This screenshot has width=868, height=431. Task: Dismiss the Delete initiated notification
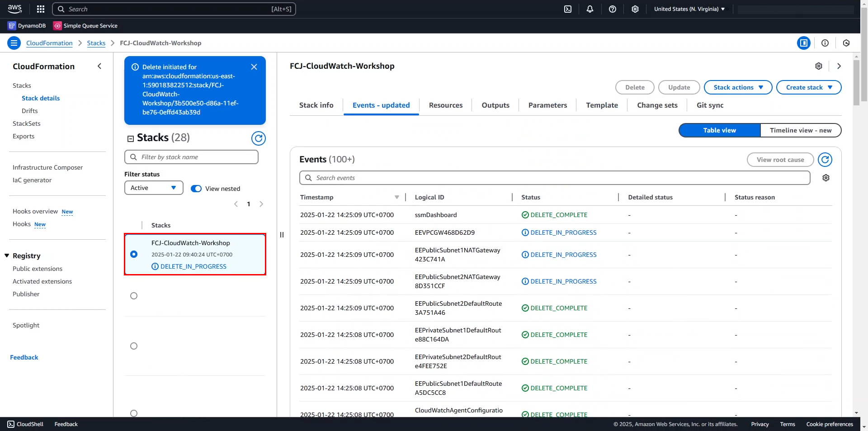point(254,67)
